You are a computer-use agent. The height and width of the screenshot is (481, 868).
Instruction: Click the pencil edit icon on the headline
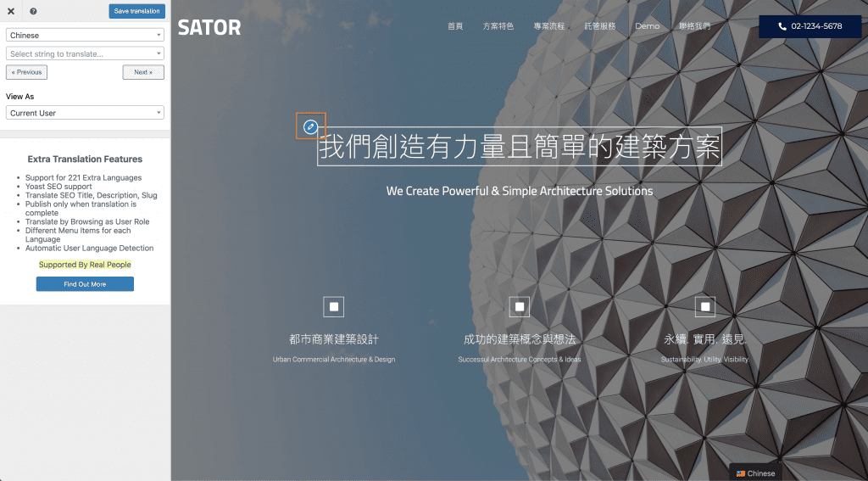pos(310,127)
